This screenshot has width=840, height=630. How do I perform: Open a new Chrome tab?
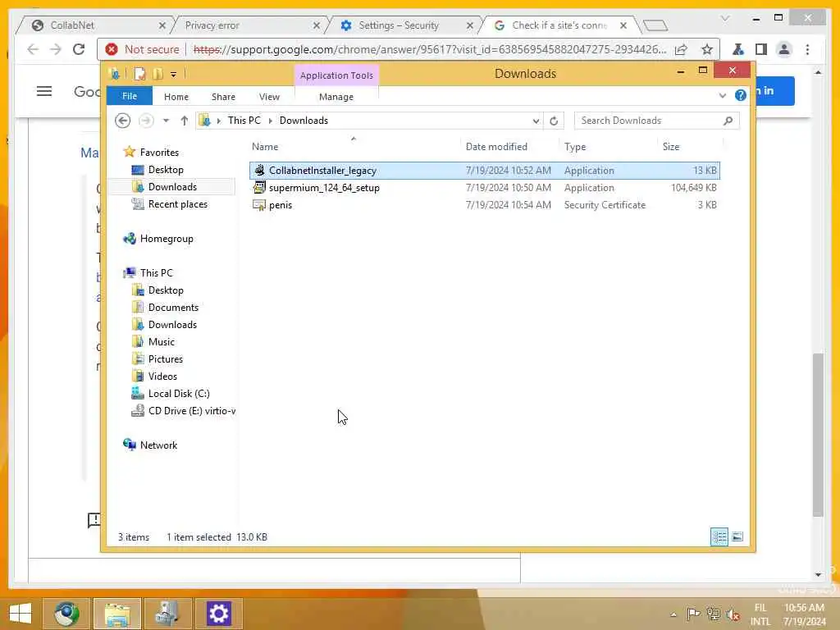click(655, 25)
